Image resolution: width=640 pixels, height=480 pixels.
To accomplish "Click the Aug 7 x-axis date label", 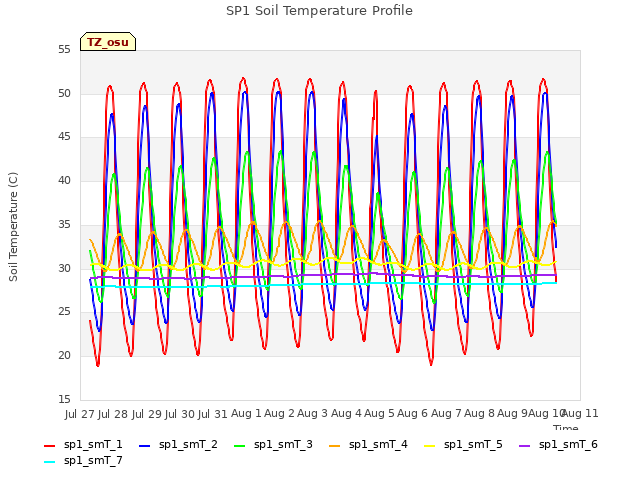I will point(446,413).
